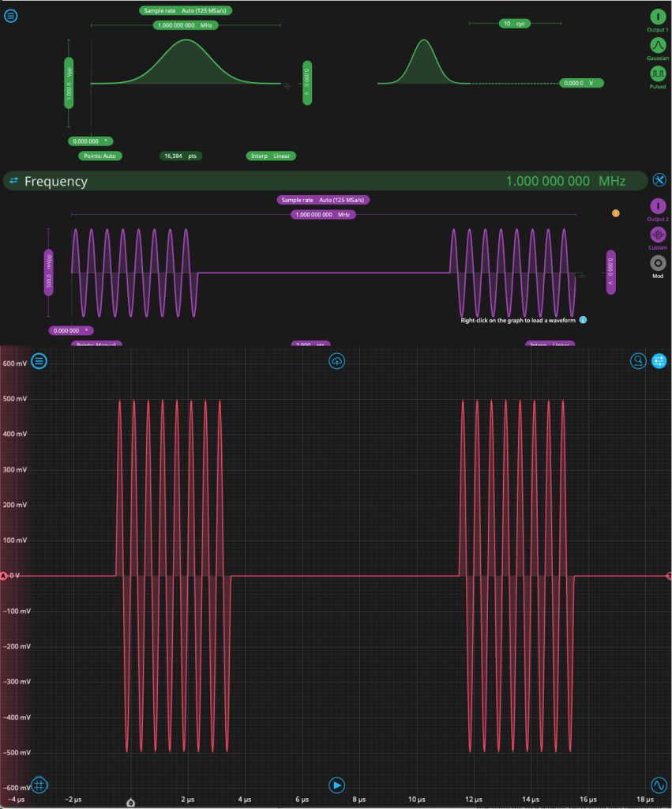Viewport: 672px width, 809px height.
Task: Click the magnifier zoom icon
Action: pyautogui.click(x=638, y=361)
